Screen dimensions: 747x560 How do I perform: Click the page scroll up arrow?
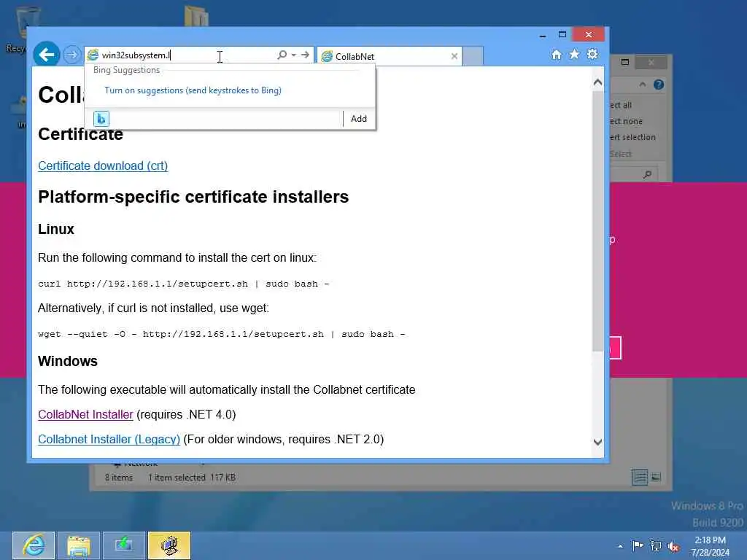pos(598,82)
